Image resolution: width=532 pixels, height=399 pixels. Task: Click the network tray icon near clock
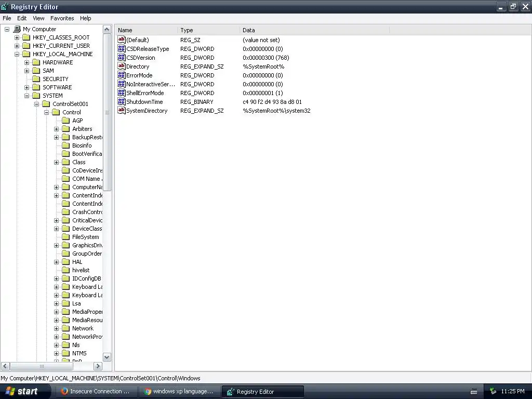tap(493, 392)
